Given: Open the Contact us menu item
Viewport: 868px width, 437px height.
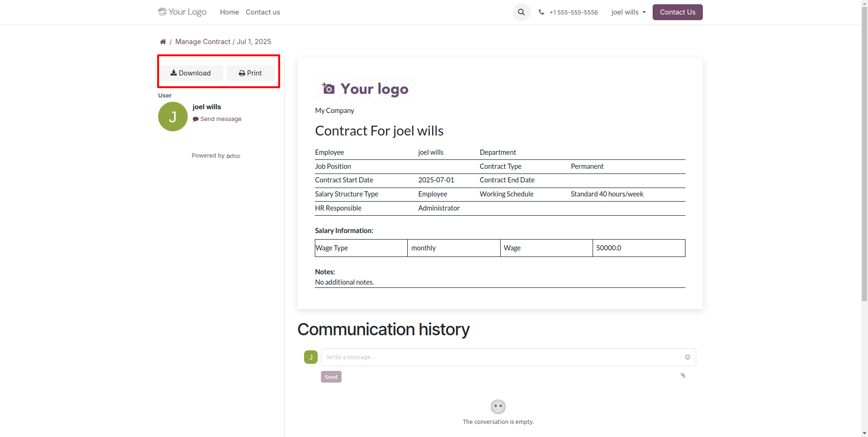Looking at the screenshot, I should pyautogui.click(x=263, y=12).
